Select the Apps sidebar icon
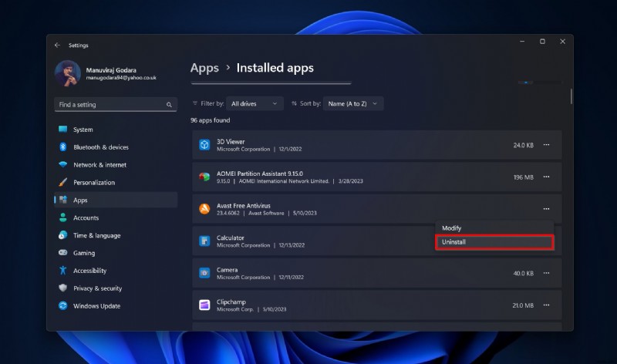617x364 pixels. point(63,200)
